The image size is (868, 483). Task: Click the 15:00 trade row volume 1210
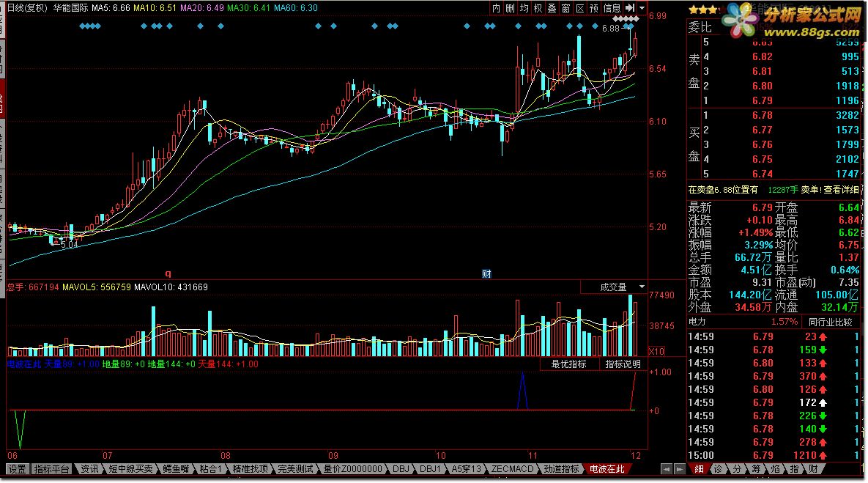click(x=805, y=455)
